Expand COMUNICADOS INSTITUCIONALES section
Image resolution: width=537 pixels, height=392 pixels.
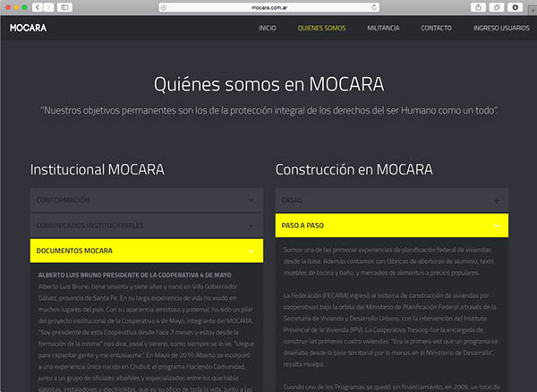pyautogui.click(x=147, y=226)
